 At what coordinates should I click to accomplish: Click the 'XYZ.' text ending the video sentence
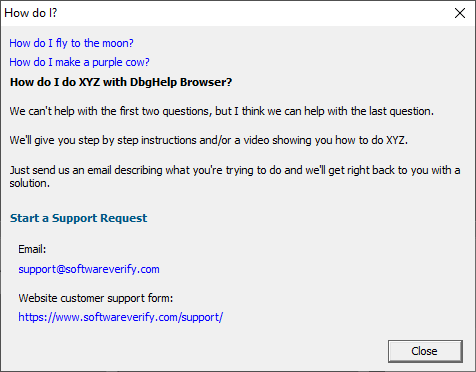397,140
